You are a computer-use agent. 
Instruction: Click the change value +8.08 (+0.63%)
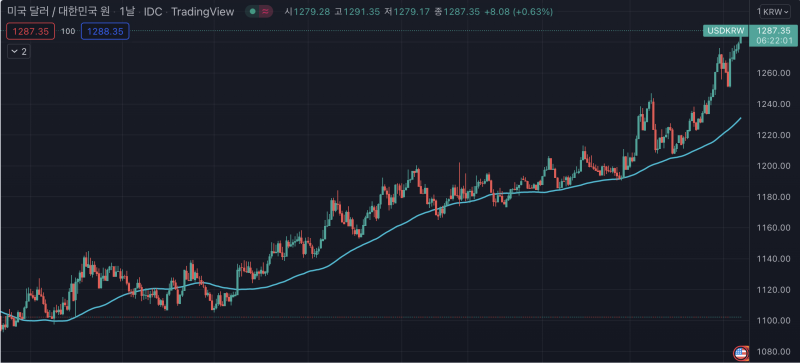(518, 11)
